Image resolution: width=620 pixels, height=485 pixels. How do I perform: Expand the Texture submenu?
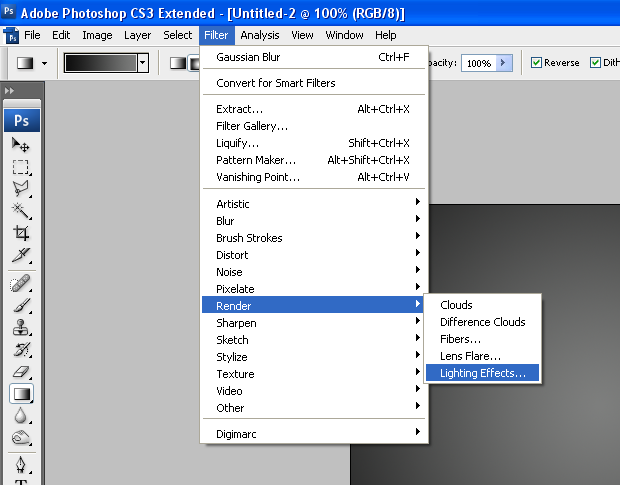[x=313, y=374]
